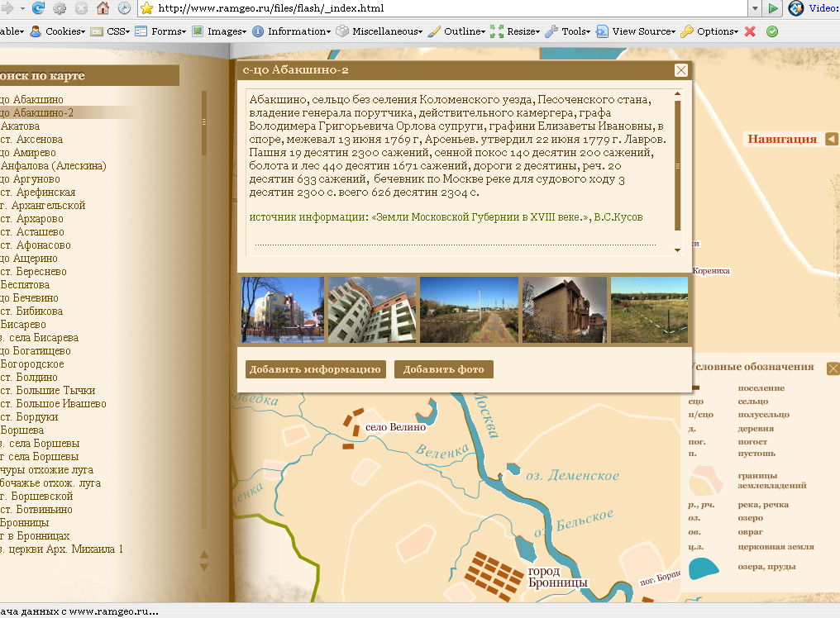840x618 pixels.
Task: Click scroll down arrow in info text box
Action: click(x=678, y=250)
